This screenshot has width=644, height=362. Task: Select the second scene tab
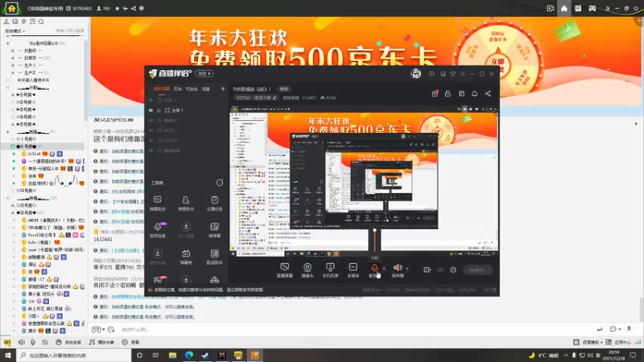[x=177, y=88]
